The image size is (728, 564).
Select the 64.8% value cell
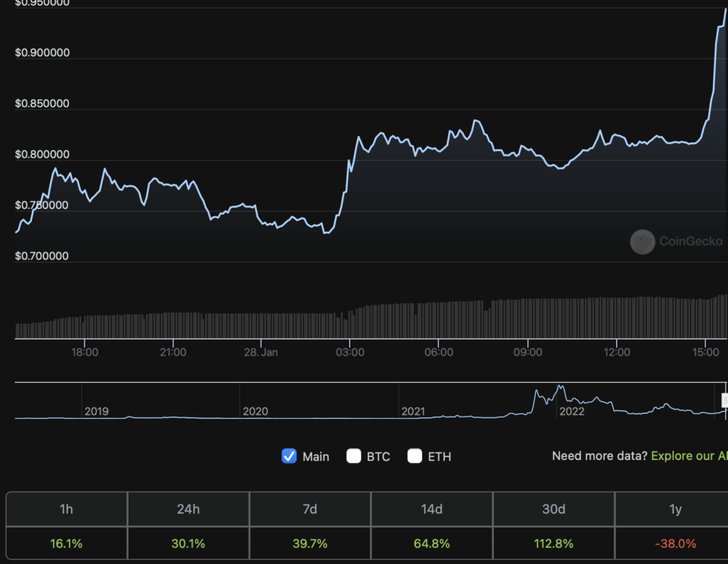pyautogui.click(x=432, y=543)
